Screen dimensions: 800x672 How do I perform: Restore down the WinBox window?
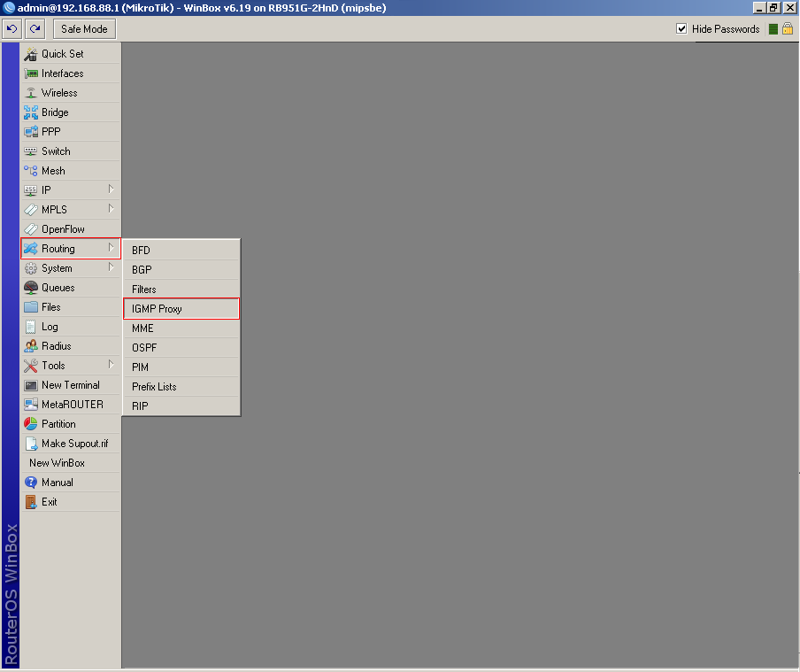click(773, 8)
